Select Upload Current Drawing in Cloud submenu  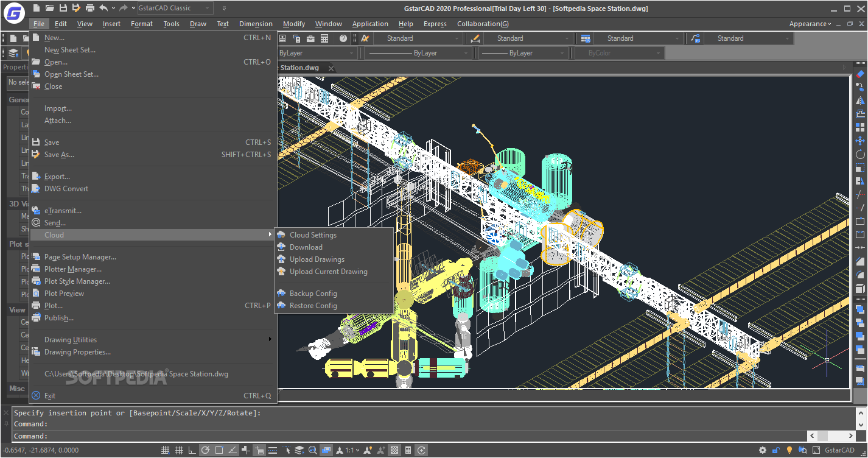point(334,272)
